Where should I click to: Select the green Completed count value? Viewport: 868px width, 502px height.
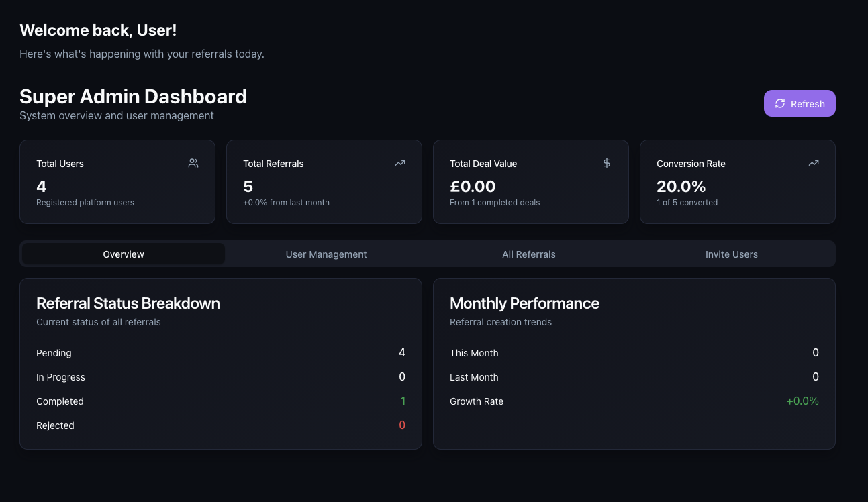coord(403,401)
